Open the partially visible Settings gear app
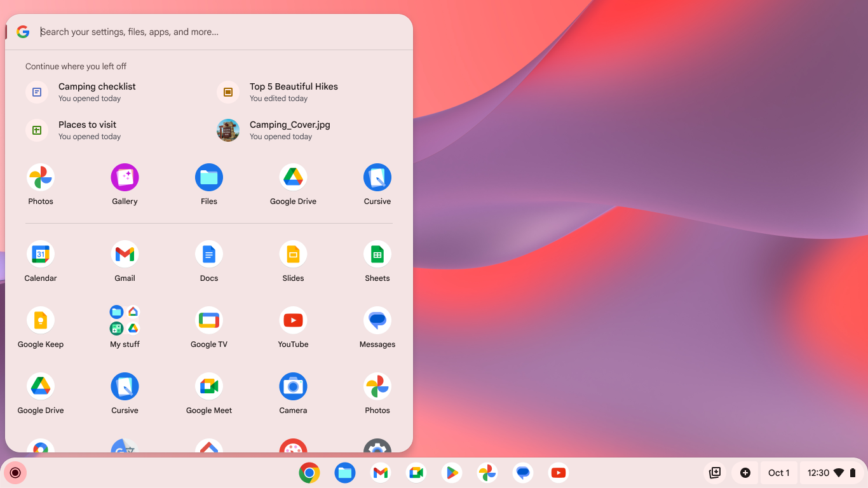The width and height of the screenshot is (868, 488). 377,445
